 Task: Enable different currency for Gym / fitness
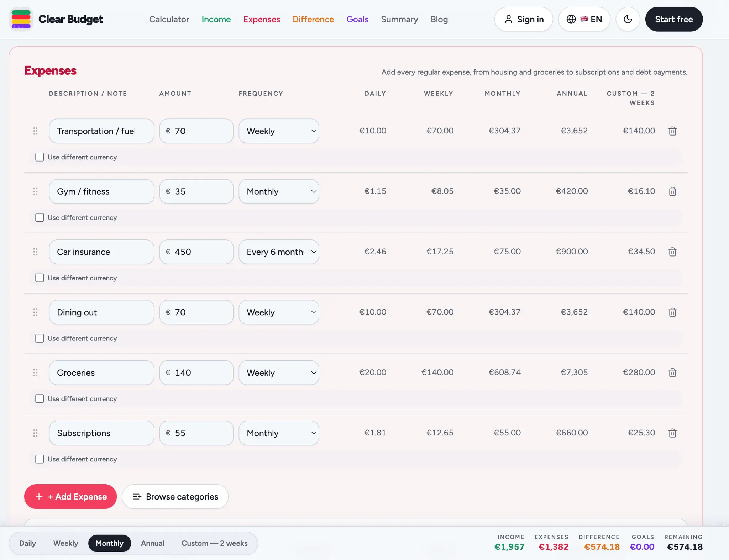(x=40, y=217)
